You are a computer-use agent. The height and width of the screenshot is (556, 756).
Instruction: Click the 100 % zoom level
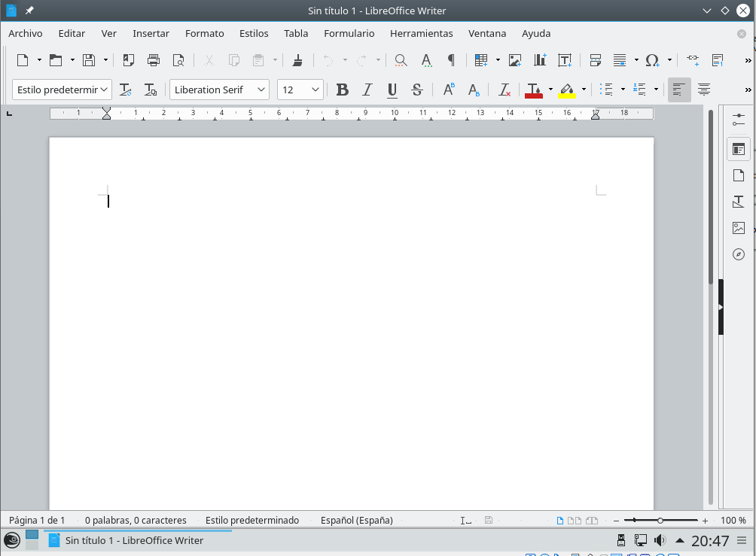[733, 521]
